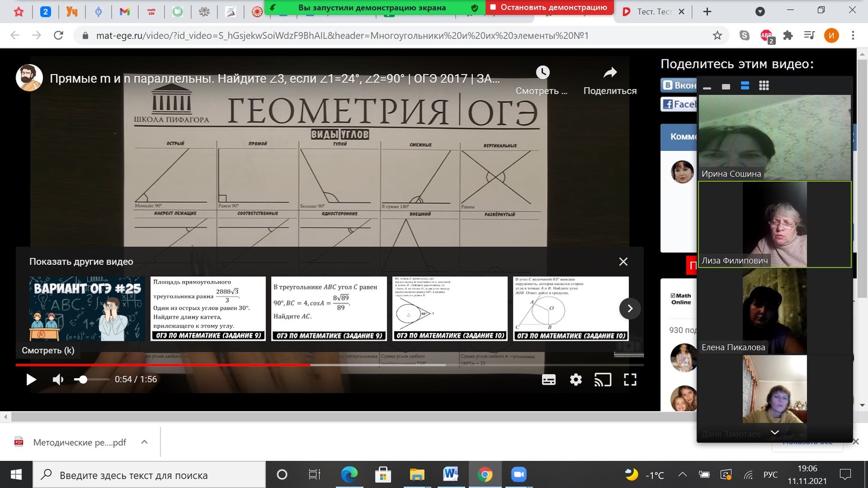Switch to the 'Уч' pinned tab
The image size is (868, 488).
(x=72, y=12)
